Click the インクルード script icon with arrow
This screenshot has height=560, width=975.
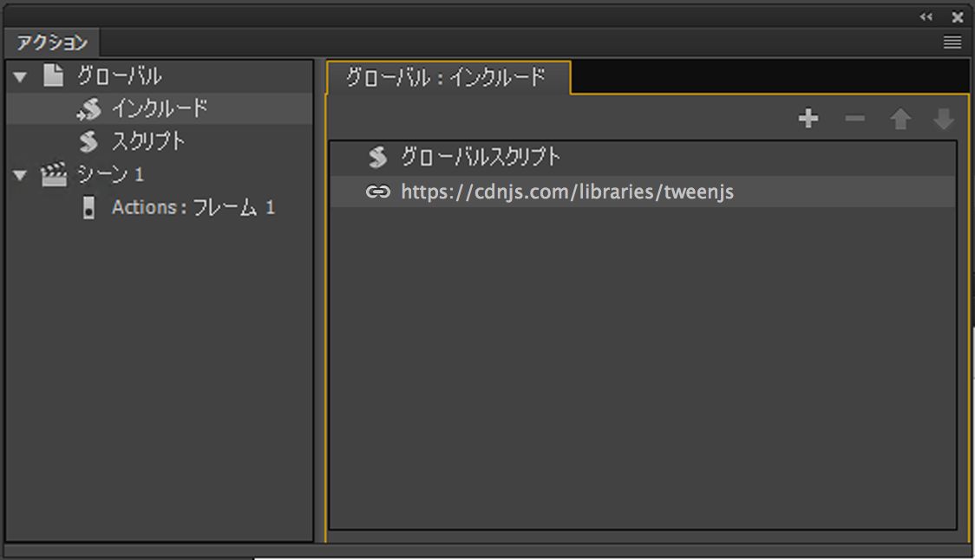[x=89, y=109]
